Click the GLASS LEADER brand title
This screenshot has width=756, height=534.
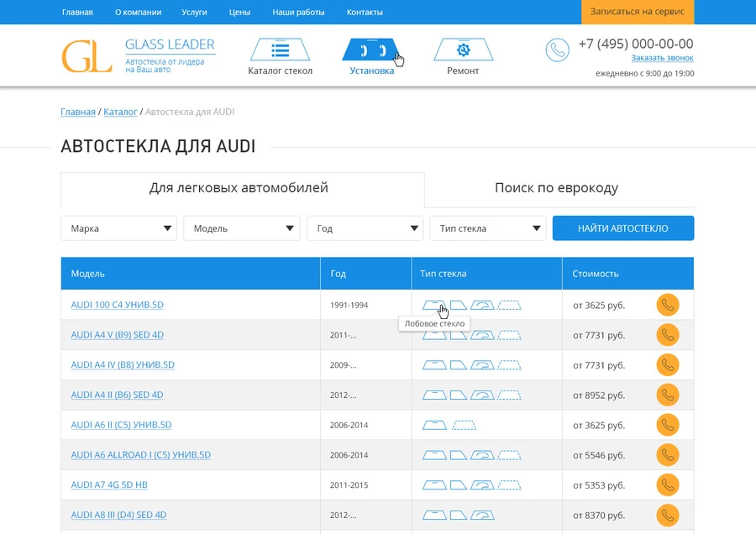click(170, 44)
